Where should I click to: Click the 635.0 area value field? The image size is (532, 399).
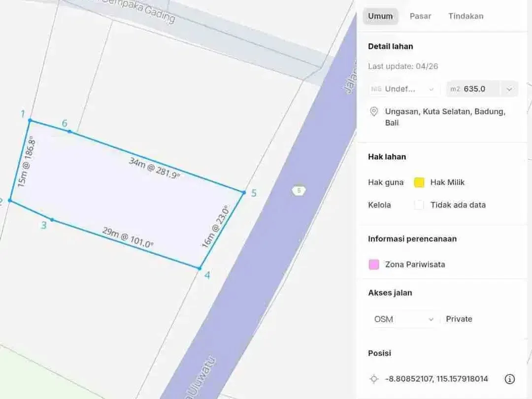474,89
